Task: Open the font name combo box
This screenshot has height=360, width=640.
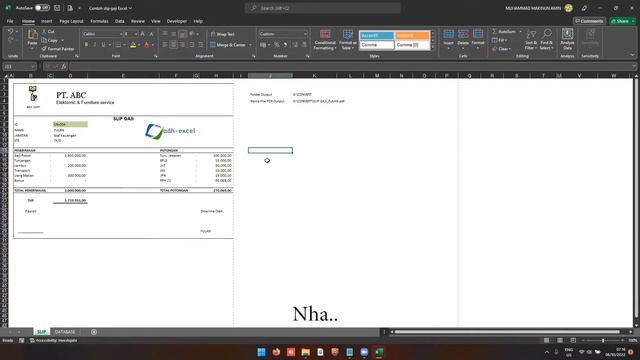Action: 102,34
